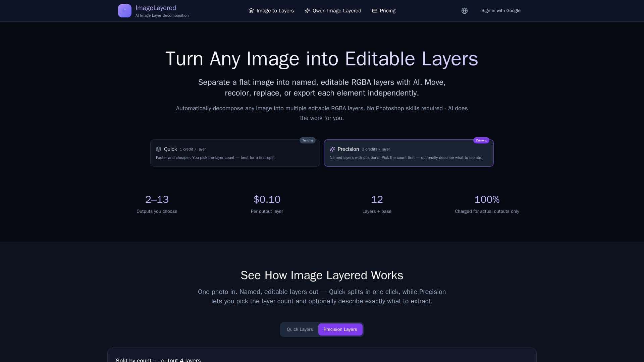Sign in with Google
This screenshot has height=362, width=644.
tap(501, 11)
